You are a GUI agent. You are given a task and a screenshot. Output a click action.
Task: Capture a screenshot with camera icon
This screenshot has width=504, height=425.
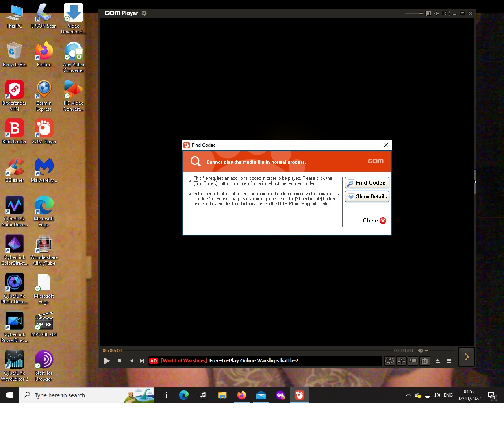pyautogui.click(x=424, y=361)
